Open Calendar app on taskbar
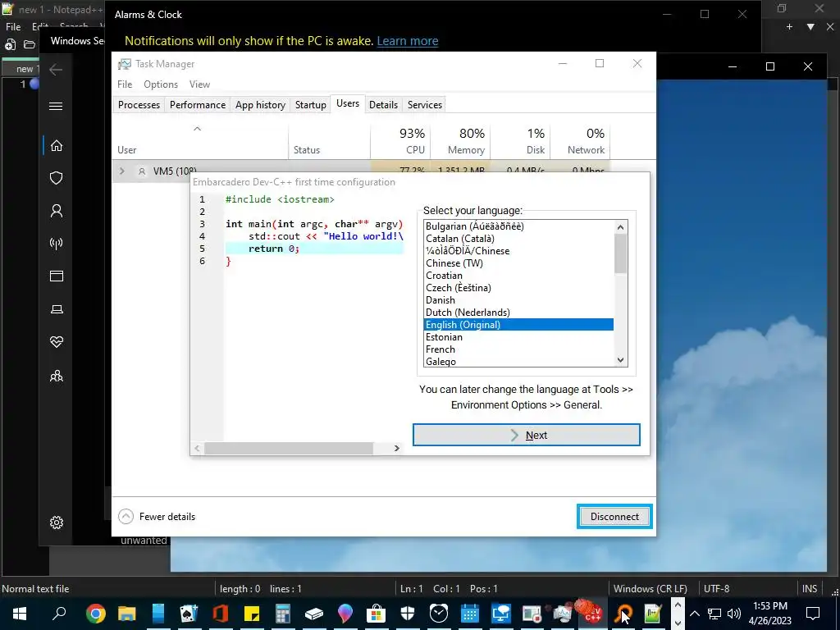This screenshot has height=630, width=840. (x=470, y=614)
